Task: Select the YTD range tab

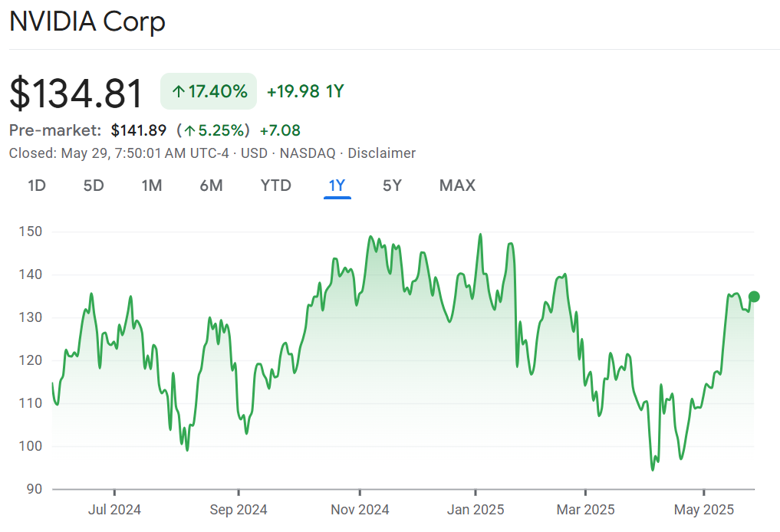Action: pyautogui.click(x=275, y=186)
